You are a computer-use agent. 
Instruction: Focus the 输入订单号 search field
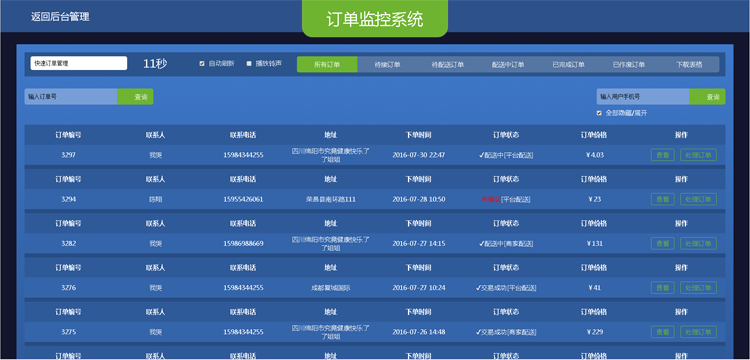coord(71,97)
